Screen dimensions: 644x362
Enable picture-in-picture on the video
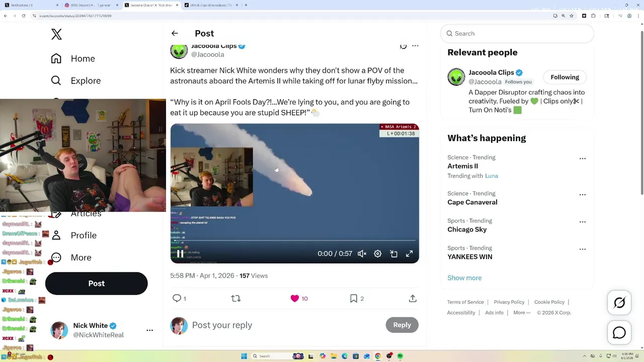click(x=394, y=254)
